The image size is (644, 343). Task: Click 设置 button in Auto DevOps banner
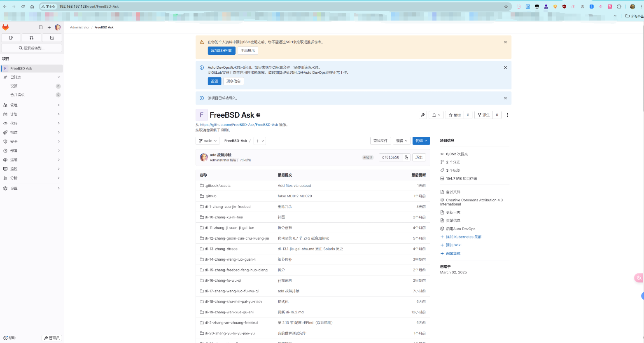215,81
